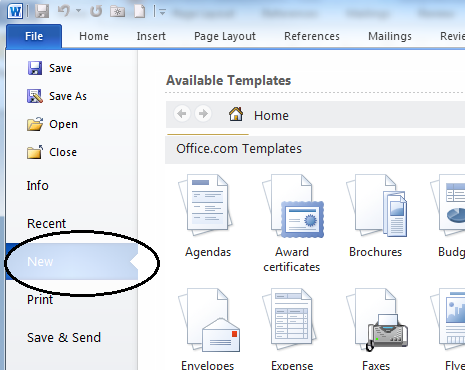Switch to the Insert ribbon tab
This screenshot has height=370, width=465.
151,36
